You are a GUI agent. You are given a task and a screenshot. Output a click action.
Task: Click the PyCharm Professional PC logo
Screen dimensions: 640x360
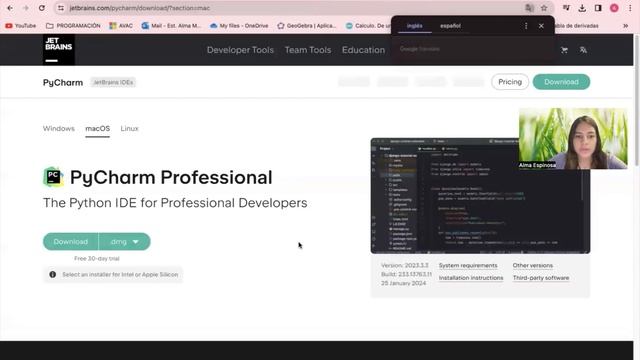tap(53, 177)
